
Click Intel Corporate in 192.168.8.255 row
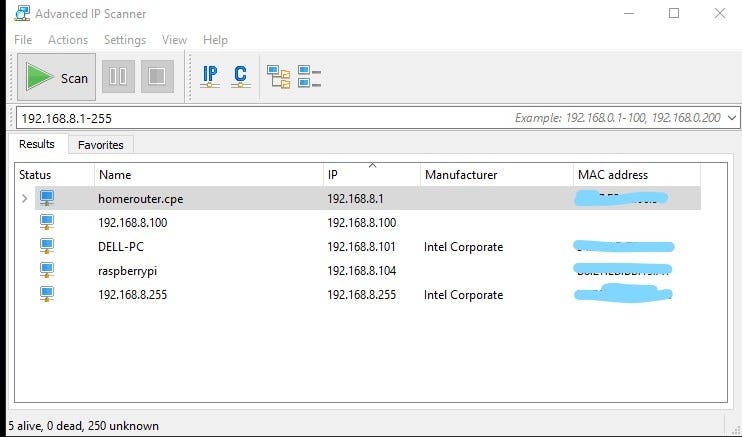(x=463, y=294)
